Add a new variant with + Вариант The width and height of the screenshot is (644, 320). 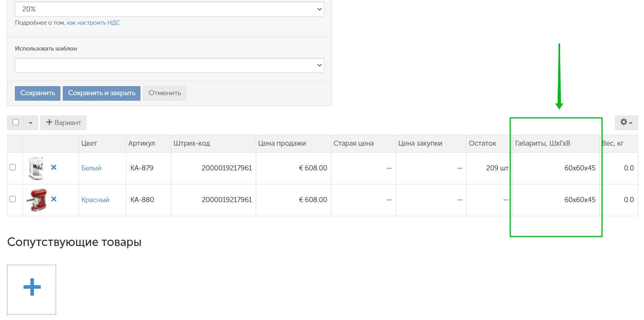[64, 123]
